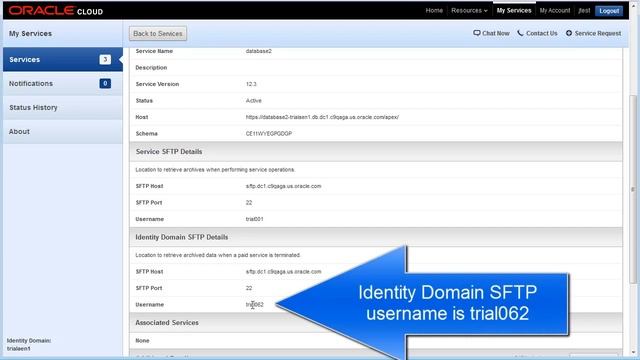
Task: Click the Service Request link text
Action: (x=598, y=33)
